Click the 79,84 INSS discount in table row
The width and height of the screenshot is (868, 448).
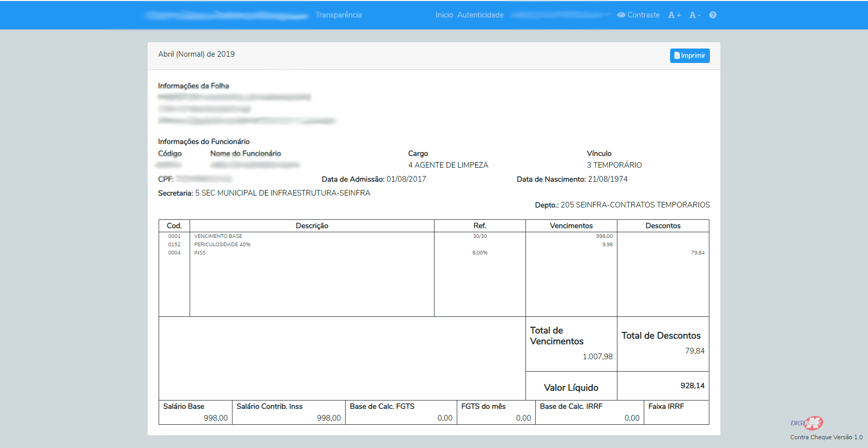pos(698,253)
